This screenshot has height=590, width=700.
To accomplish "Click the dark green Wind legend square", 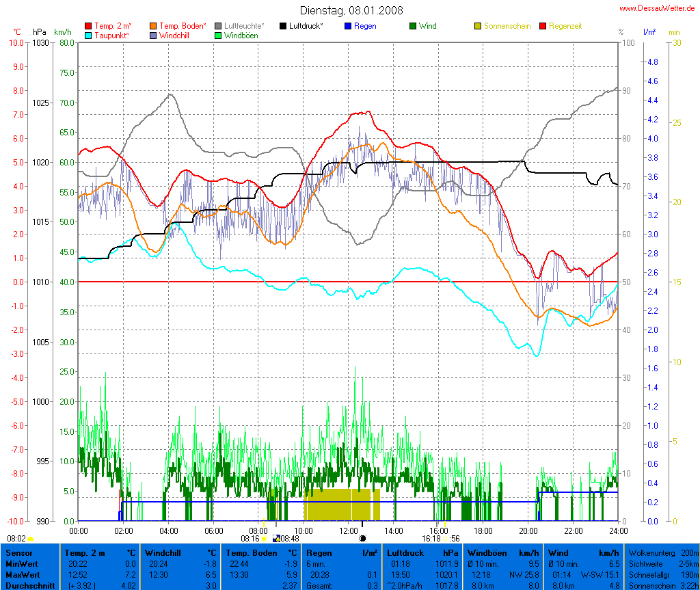I will [413, 26].
